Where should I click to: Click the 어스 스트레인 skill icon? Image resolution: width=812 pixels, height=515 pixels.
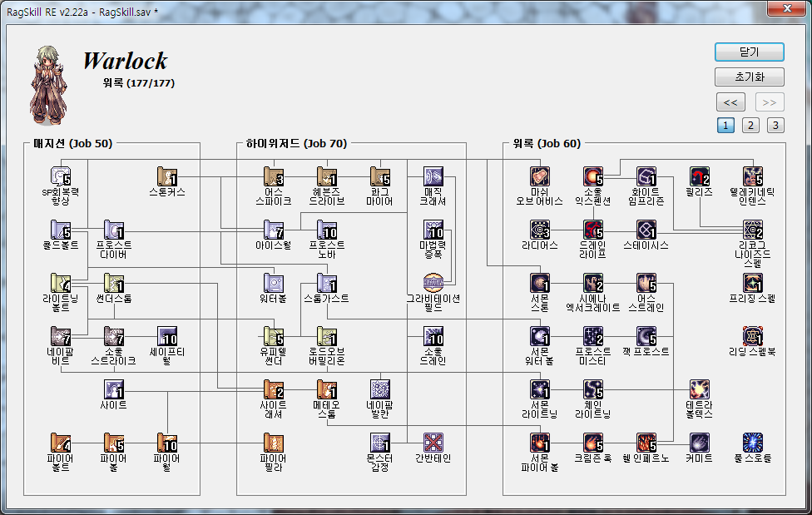[646, 284]
